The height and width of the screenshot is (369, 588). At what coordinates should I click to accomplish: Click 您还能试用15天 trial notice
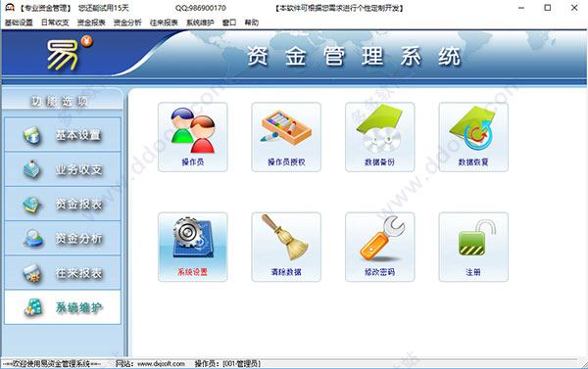(103, 8)
